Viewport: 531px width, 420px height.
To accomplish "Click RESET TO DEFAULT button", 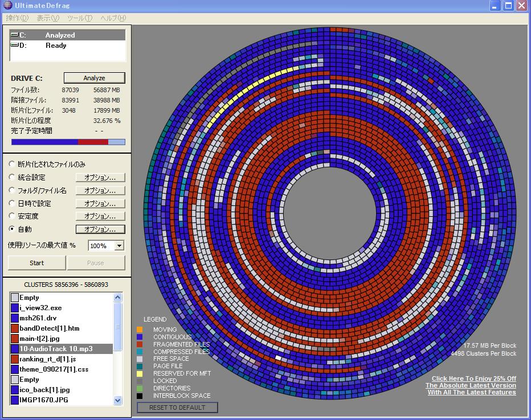I will pyautogui.click(x=177, y=407).
